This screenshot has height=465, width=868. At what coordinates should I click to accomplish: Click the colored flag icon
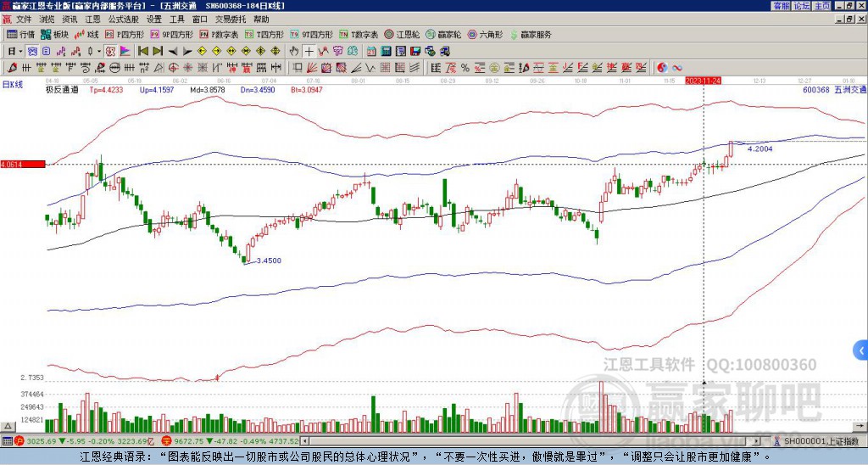(125, 52)
